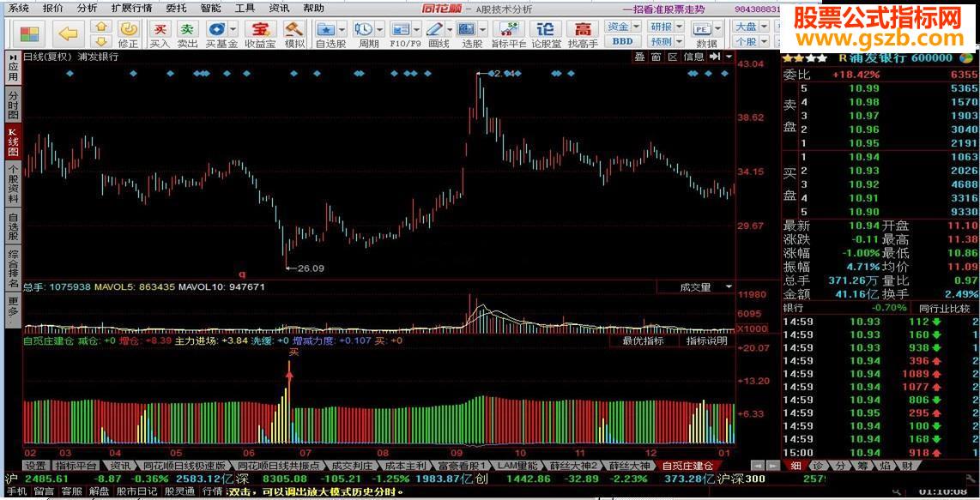Expand the 买基金 dropdown arrow
Screen dimensions: 980x500
click(x=233, y=29)
